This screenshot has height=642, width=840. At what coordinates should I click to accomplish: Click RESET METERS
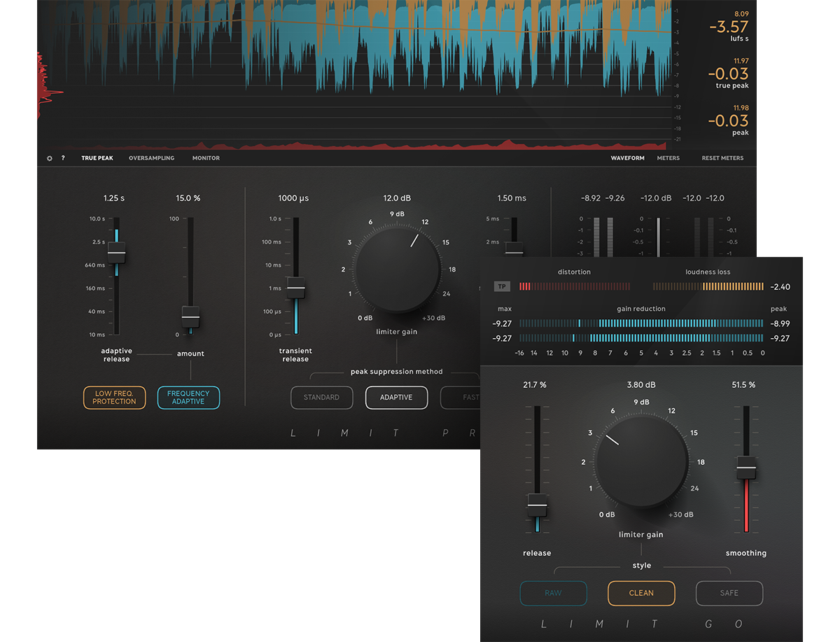tap(722, 158)
